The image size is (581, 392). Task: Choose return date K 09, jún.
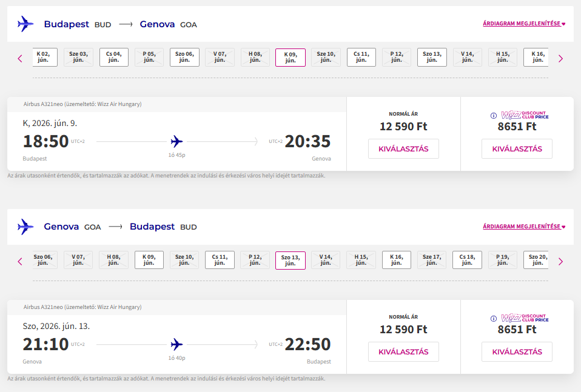pos(149,260)
